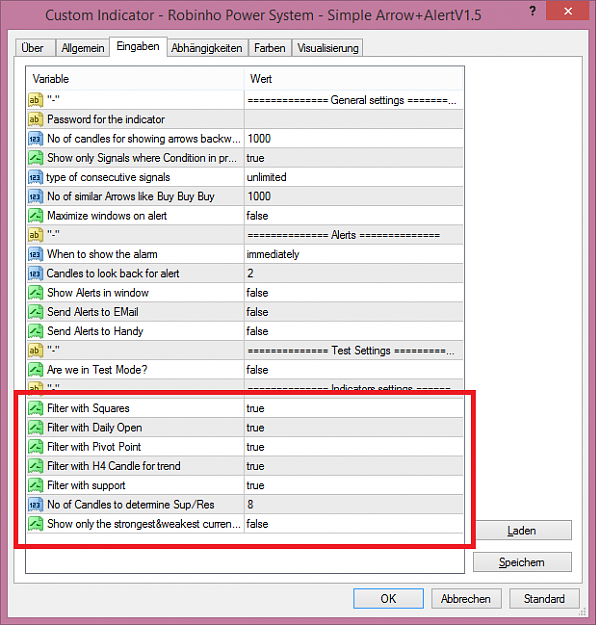Click the icon beside Are we in Test Mode?
This screenshot has height=625, width=600.
35,369
